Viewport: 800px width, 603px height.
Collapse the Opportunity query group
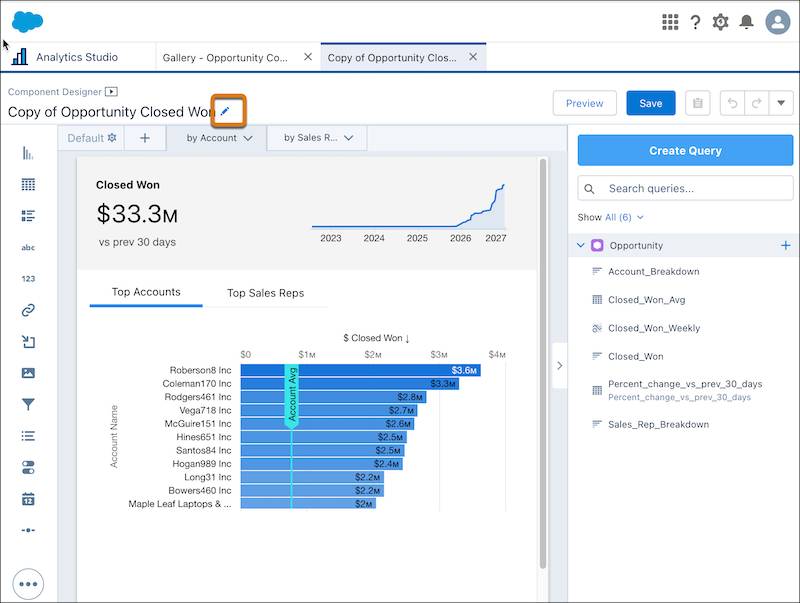tap(580, 245)
